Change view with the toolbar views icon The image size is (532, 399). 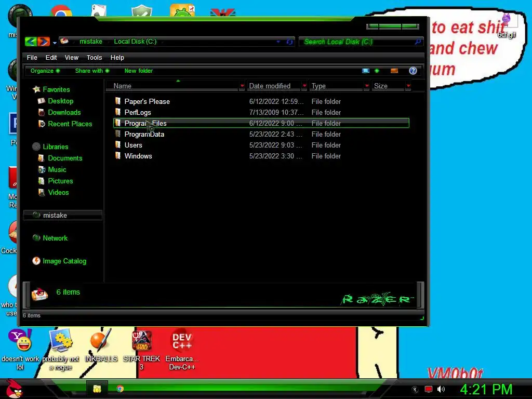click(365, 71)
